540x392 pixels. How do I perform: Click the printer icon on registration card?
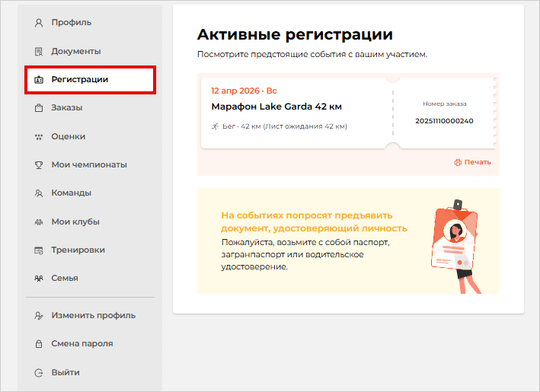pyautogui.click(x=458, y=162)
